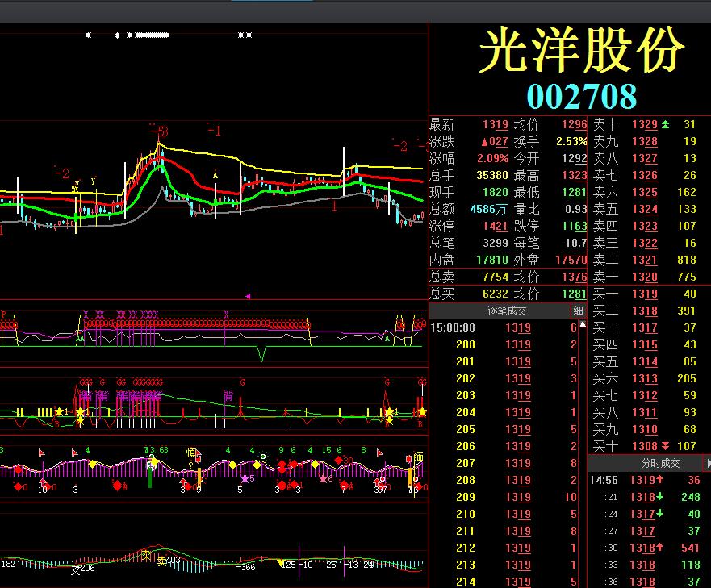Open the 分时成交 tab header
This screenshot has height=588, width=711.
(660, 463)
